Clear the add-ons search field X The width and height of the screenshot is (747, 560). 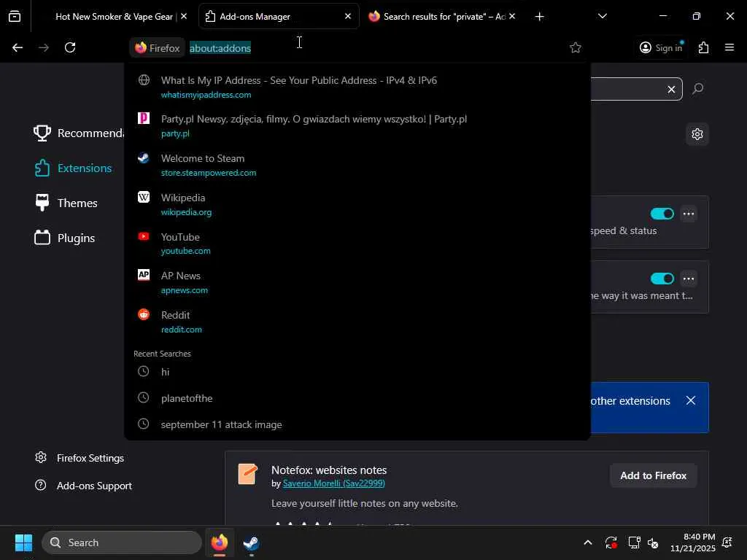671,89
